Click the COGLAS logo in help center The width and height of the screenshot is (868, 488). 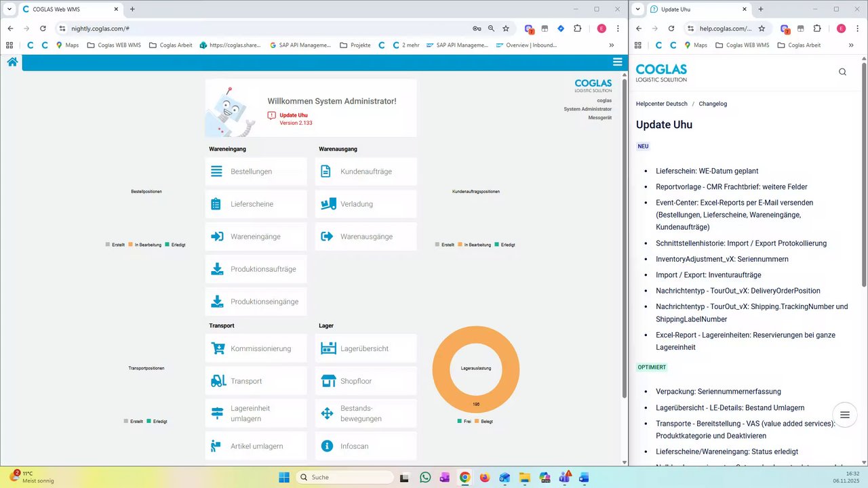tap(661, 73)
